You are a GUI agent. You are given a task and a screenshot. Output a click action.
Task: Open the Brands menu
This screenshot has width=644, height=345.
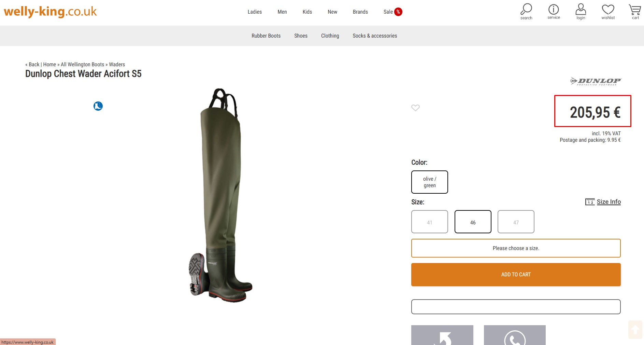point(360,12)
